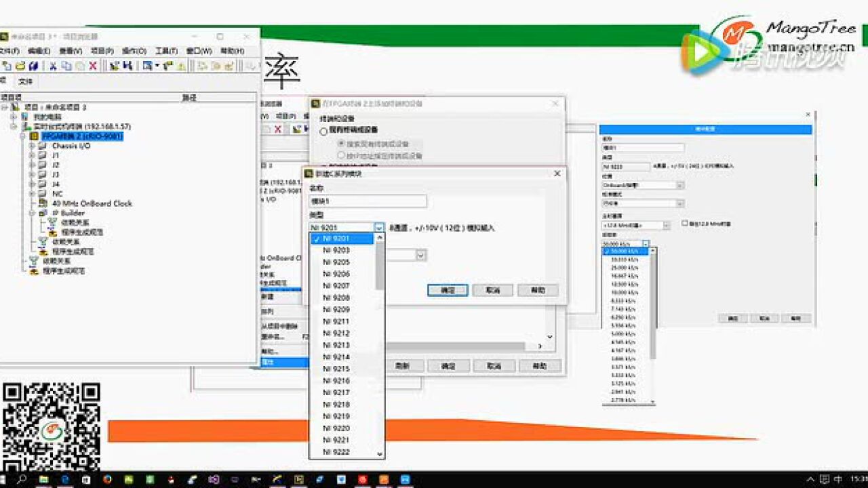Screen dimensions: 868x488
Task: Select the 现有终端或设备 radio button
Action: (x=323, y=131)
